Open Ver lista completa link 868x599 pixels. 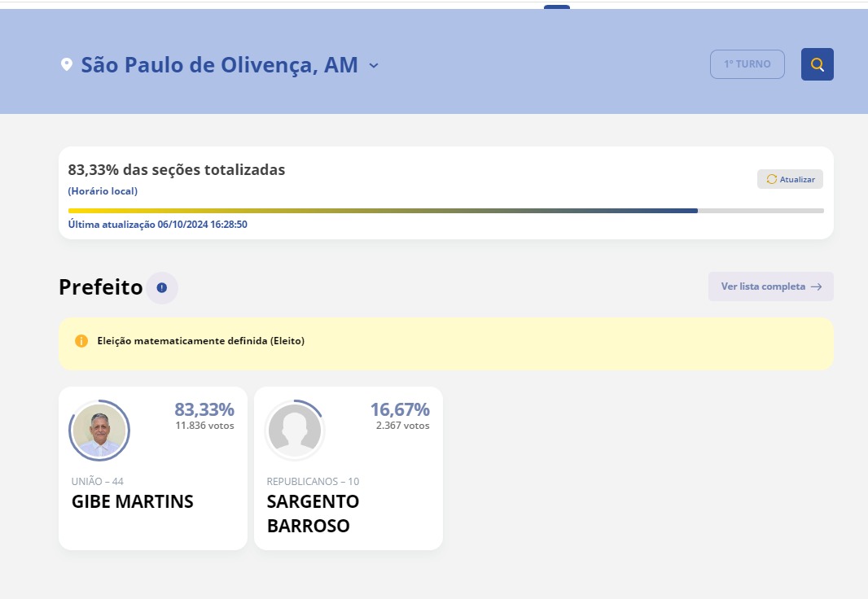click(x=770, y=286)
